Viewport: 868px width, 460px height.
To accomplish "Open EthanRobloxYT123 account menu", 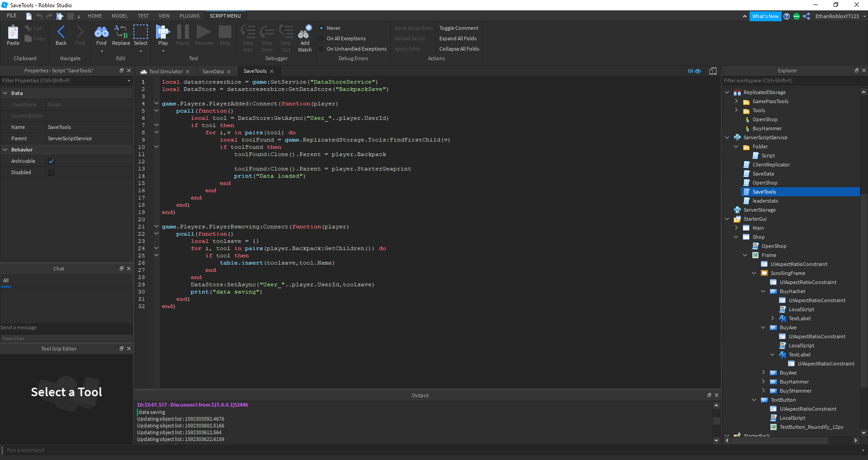I will [840, 16].
